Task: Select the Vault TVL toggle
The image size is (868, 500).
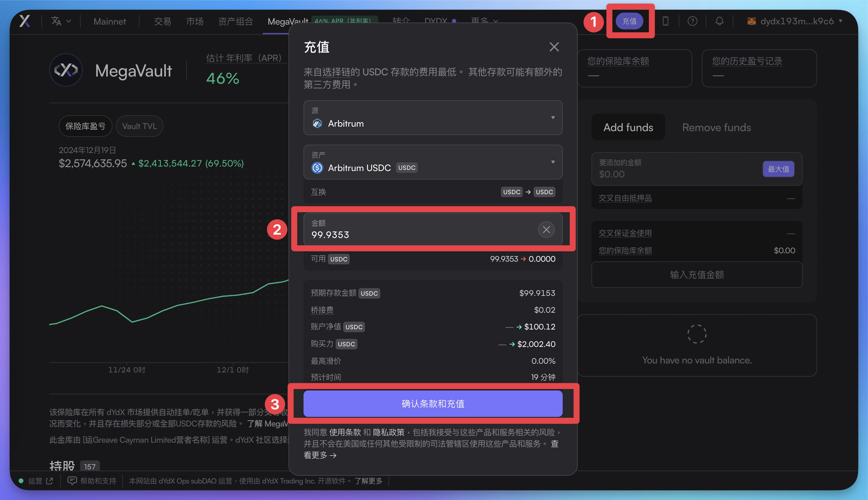Action: (x=139, y=126)
